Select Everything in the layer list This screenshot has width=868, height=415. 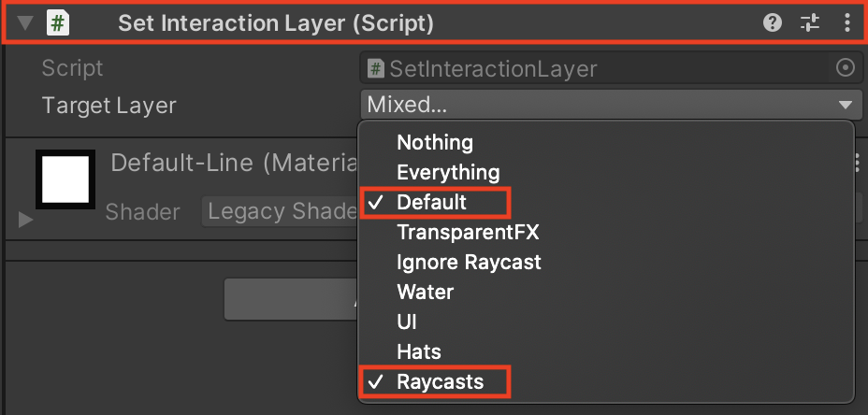pos(448,172)
